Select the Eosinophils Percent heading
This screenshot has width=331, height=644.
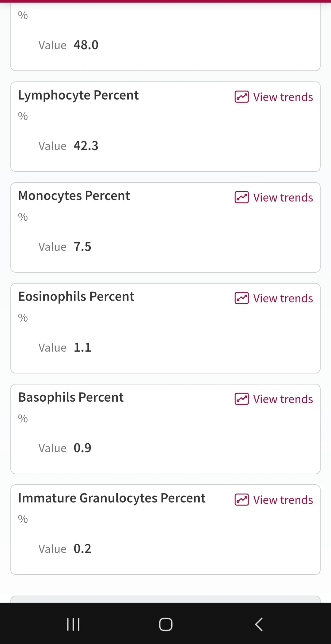tap(76, 297)
